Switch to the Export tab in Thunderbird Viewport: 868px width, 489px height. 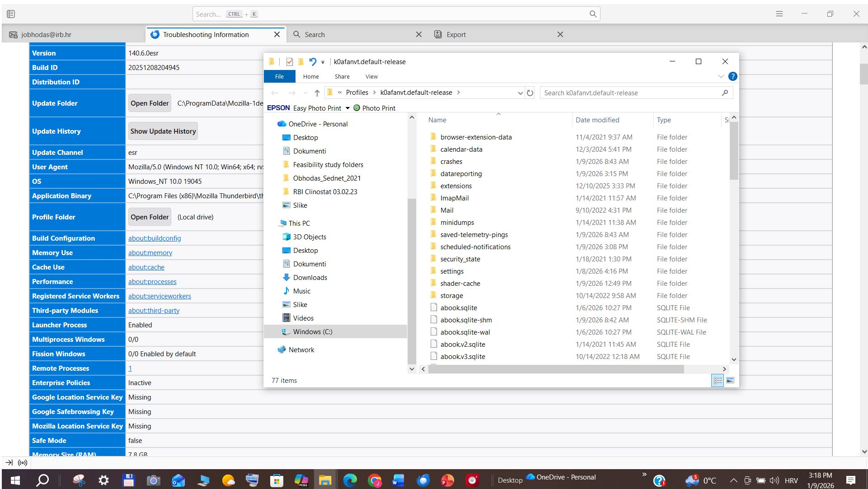point(456,34)
